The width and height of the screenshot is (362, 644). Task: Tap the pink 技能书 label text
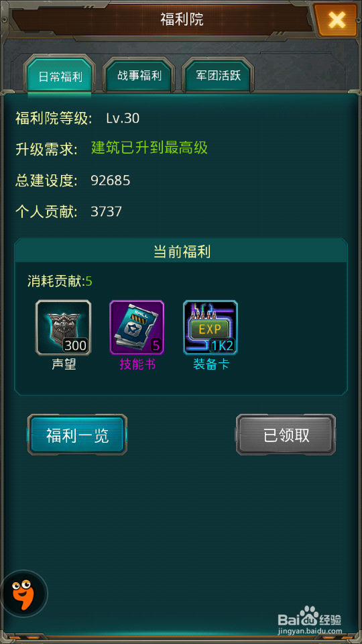(137, 364)
